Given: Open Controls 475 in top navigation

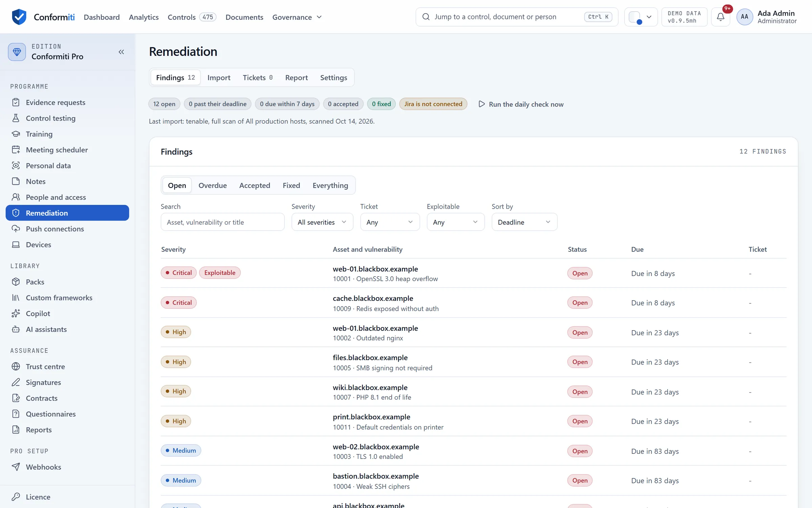Looking at the screenshot, I should coord(191,17).
